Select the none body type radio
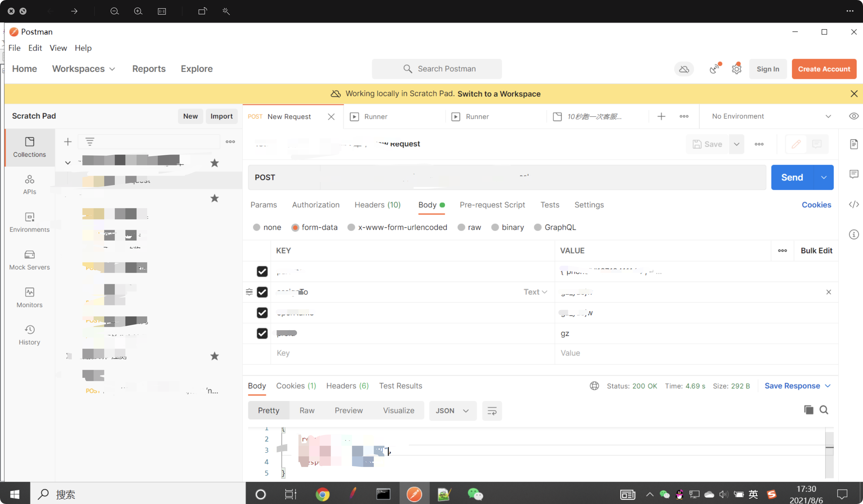This screenshot has height=504, width=863. tap(256, 228)
